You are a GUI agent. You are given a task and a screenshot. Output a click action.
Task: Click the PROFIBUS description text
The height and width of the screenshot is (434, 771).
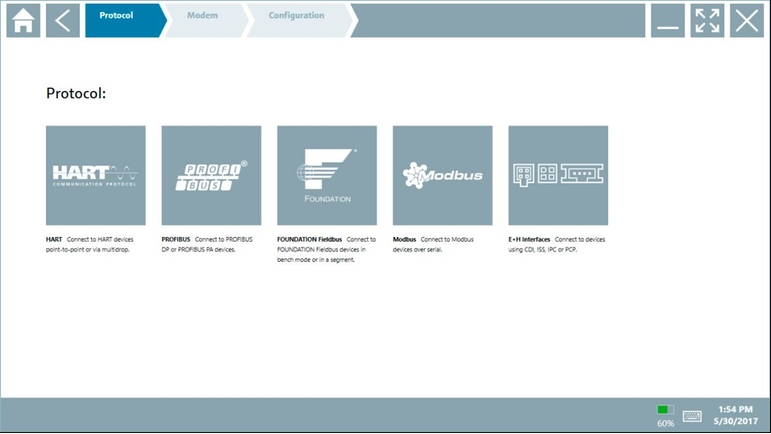[207, 244]
